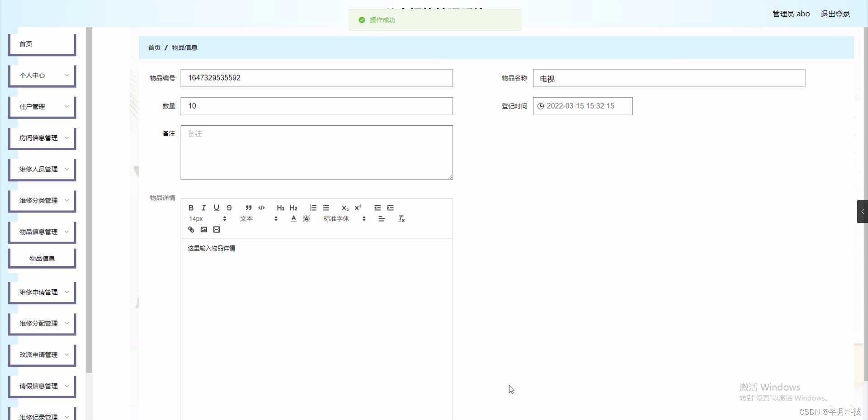Insert a video in the editor
The image size is (868, 420).
217,230
